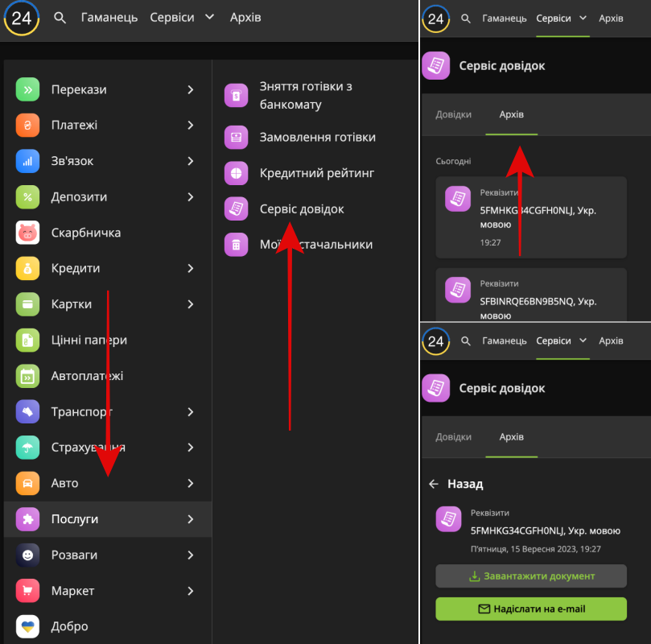Expand the Кредити submenu arrow
651x644 pixels.
tap(191, 269)
